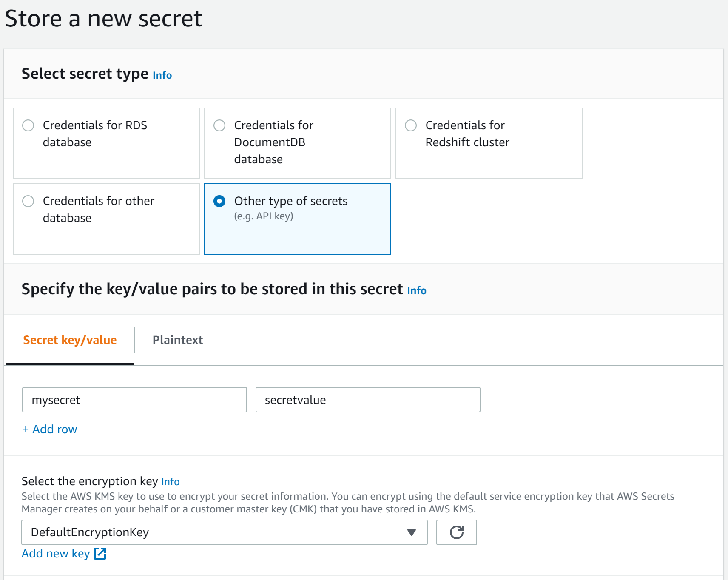Choose the Other type of secrets option
The width and height of the screenshot is (728, 580).
(219, 201)
